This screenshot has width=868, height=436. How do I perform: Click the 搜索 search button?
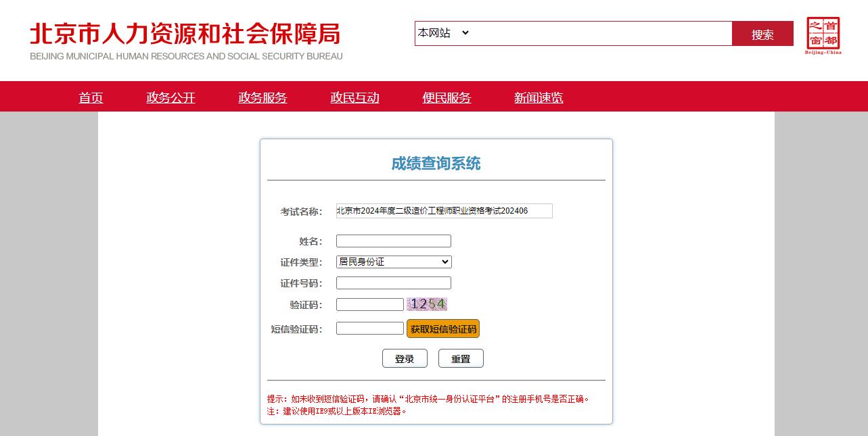[762, 33]
